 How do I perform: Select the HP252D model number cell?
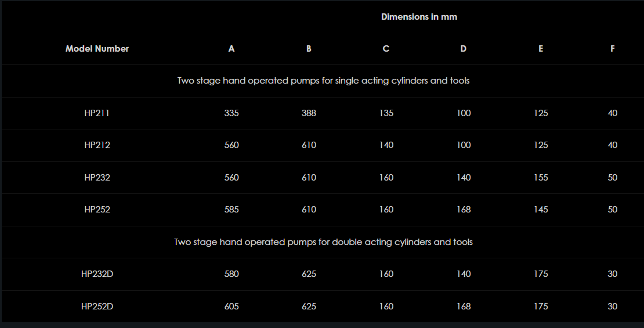[97, 307]
